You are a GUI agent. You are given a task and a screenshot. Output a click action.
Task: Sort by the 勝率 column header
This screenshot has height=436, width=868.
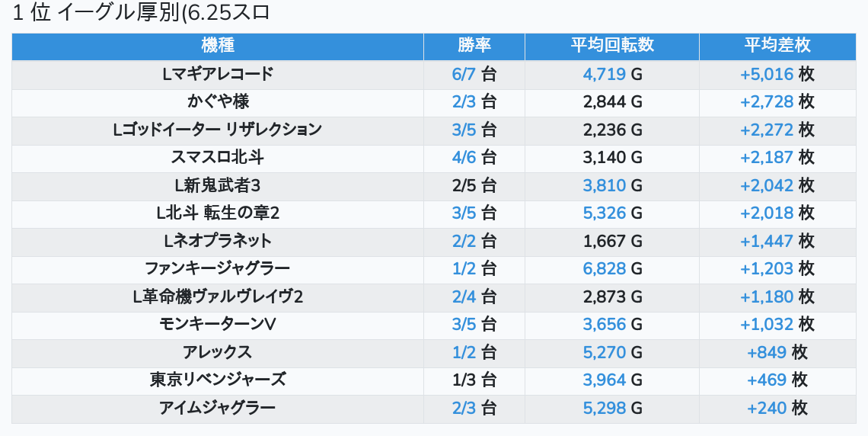click(474, 46)
